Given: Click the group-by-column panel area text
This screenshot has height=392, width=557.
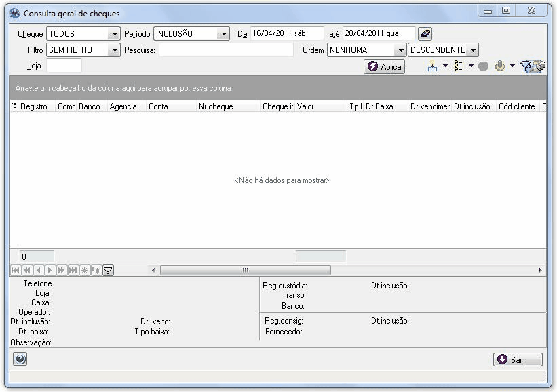Looking at the screenshot, I should click(123, 88).
